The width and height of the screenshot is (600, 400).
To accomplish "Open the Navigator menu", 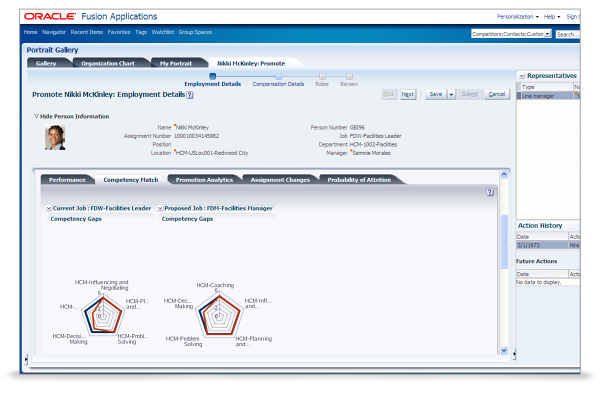I will click(54, 32).
